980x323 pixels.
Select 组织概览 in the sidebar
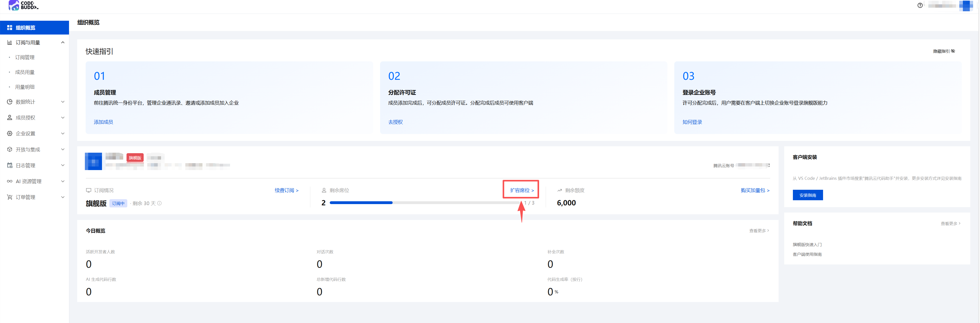tap(25, 28)
